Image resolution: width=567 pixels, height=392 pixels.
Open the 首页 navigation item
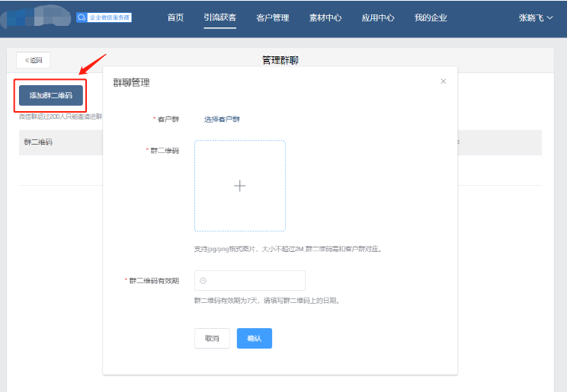(x=175, y=18)
